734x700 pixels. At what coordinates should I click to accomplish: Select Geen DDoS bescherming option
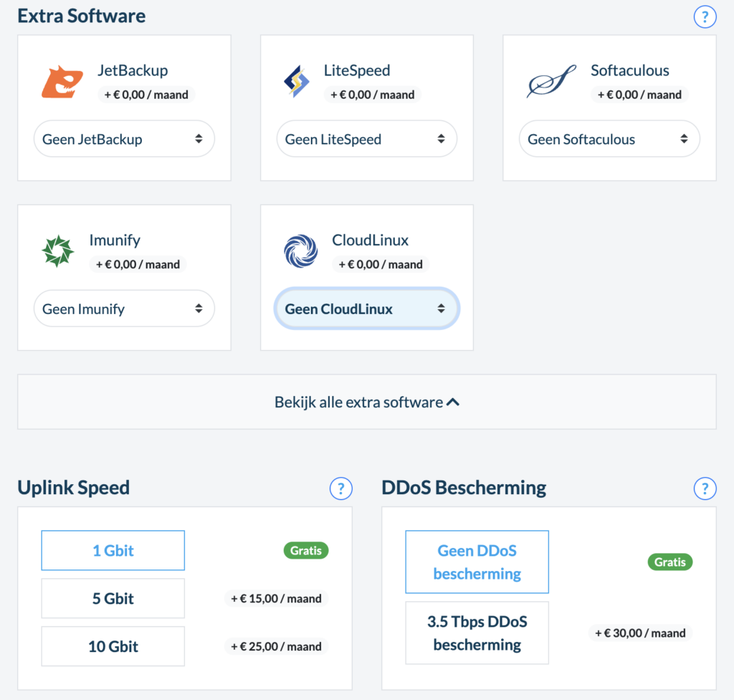click(477, 562)
